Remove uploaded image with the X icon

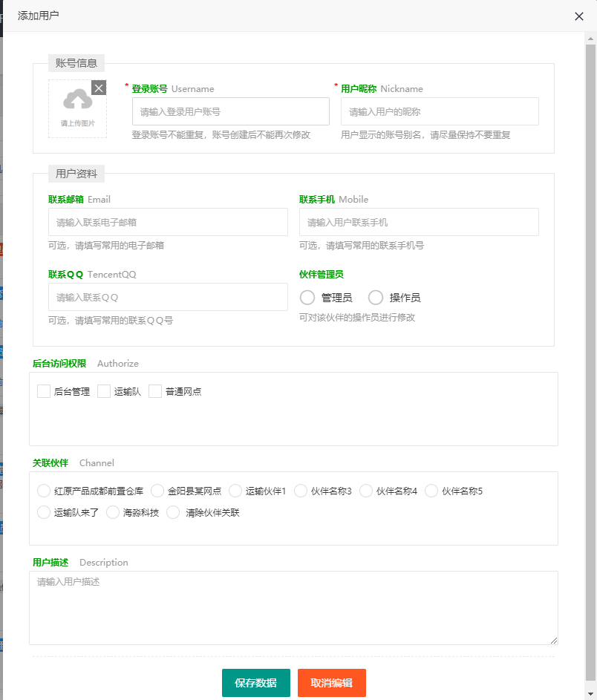(99, 88)
